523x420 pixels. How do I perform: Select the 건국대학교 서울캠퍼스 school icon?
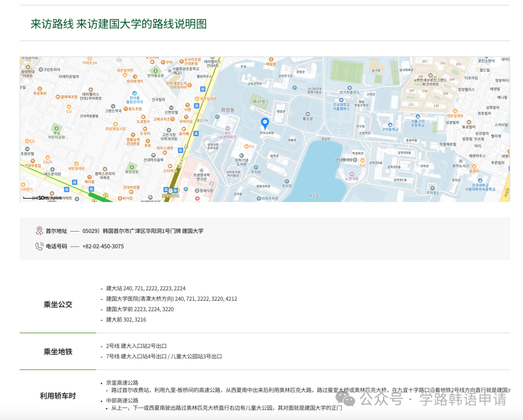click(x=341, y=100)
